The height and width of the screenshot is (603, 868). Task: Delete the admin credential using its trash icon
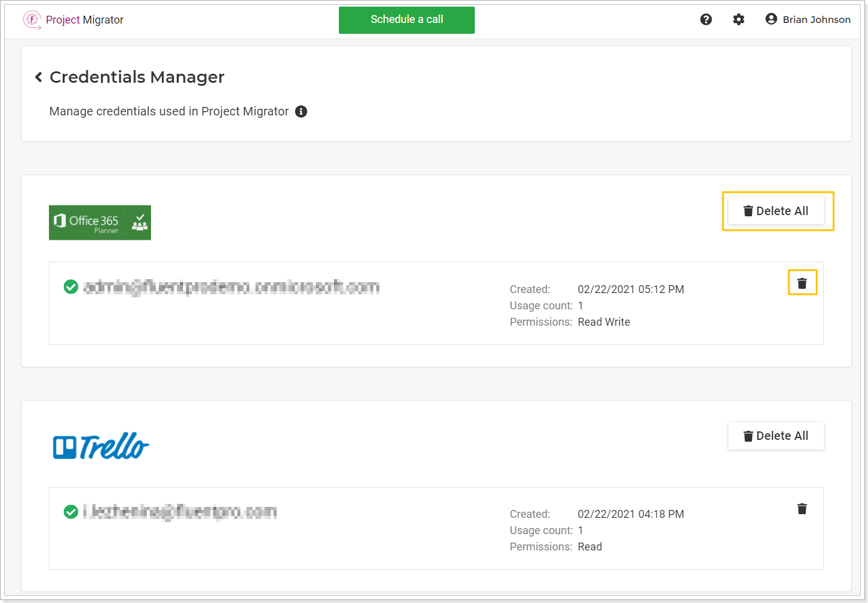tap(802, 282)
